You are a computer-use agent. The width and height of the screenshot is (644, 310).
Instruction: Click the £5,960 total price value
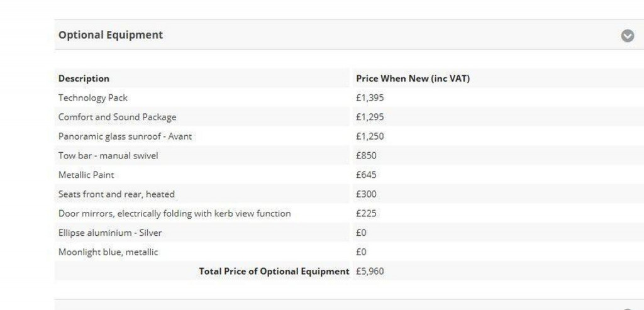click(370, 272)
